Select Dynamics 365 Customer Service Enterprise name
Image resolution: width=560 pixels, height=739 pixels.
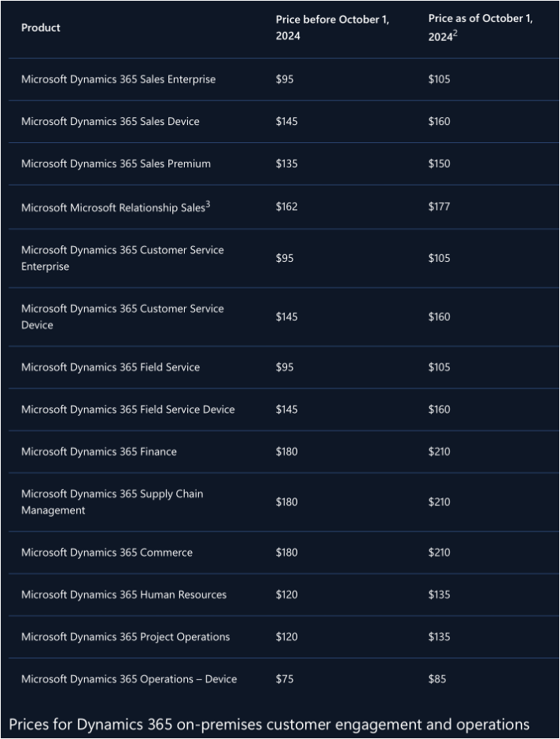tap(122, 258)
